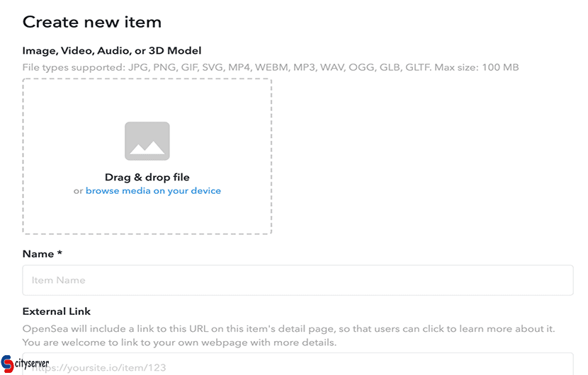Click the OpenSea will include a link sentence
Screen dimensions: 588x375
click(288, 329)
